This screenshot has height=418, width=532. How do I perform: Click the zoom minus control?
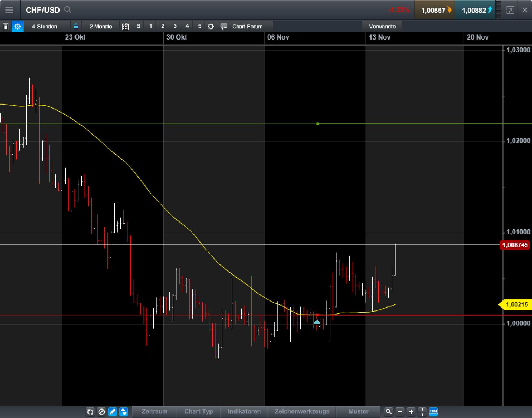400,412
